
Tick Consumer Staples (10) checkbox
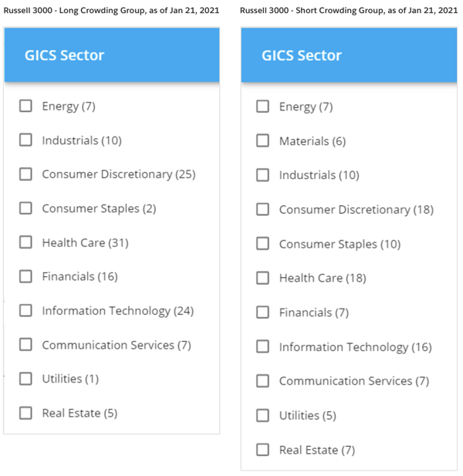(262, 244)
